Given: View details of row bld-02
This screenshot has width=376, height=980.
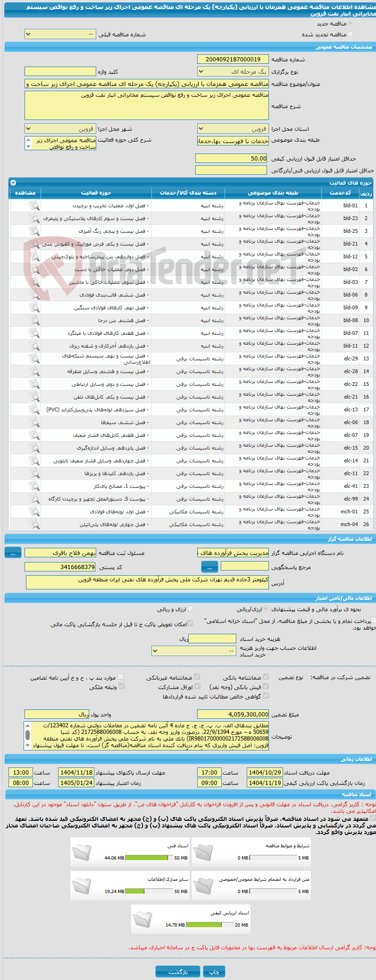Looking at the screenshot, I should point(34,269).
